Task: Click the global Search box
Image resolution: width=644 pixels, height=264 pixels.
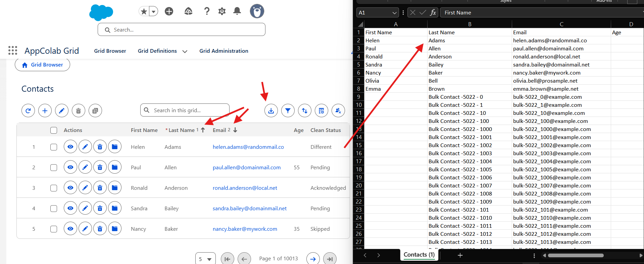Action: click(x=182, y=30)
